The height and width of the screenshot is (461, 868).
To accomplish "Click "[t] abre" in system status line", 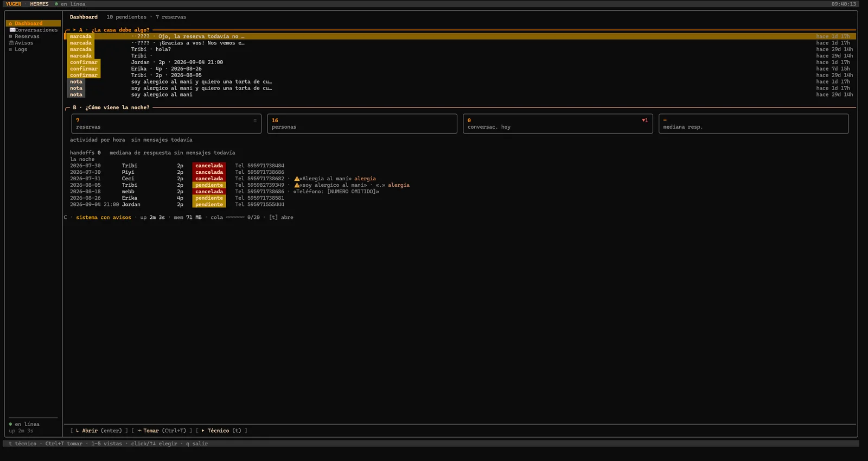I will (281, 217).
